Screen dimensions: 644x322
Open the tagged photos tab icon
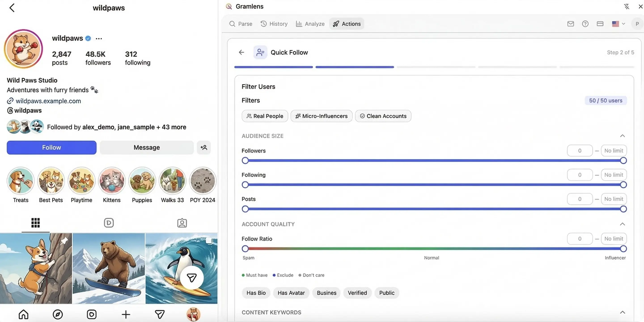[x=182, y=223]
